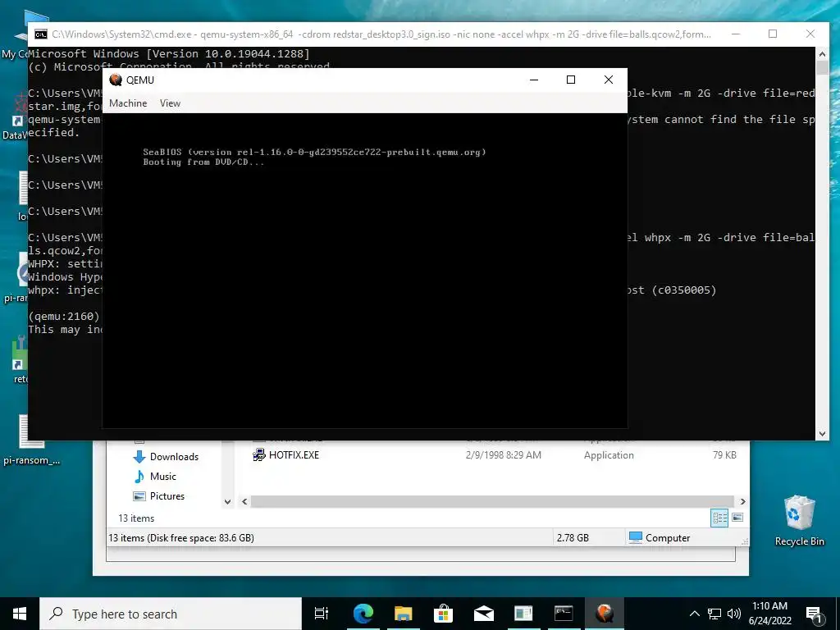Image resolution: width=840 pixels, height=630 pixels.
Task: Open the Recycle Bin desktop icon
Action: [x=799, y=520]
